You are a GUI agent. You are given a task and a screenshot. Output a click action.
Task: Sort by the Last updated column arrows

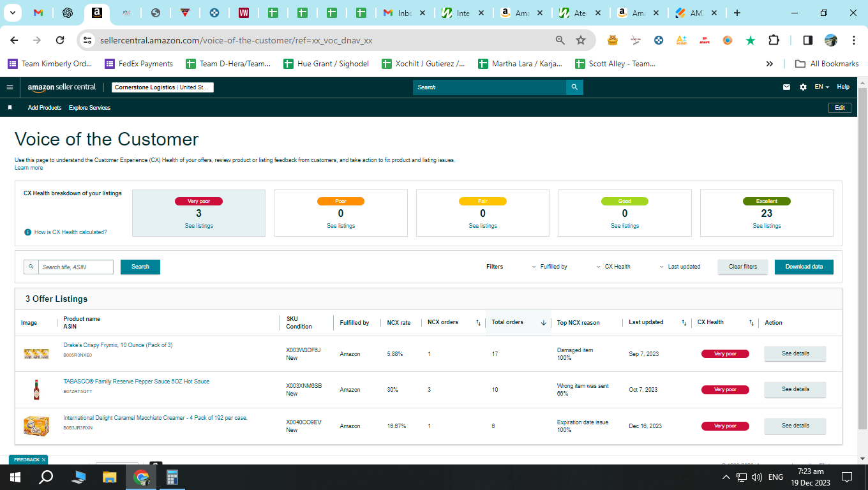pos(684,323)
